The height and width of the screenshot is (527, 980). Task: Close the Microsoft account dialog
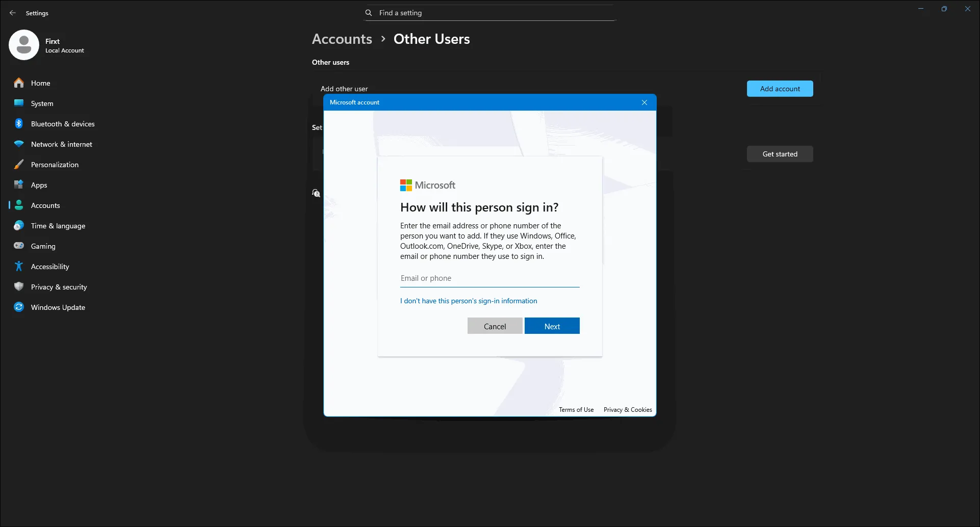click(644, 102)
